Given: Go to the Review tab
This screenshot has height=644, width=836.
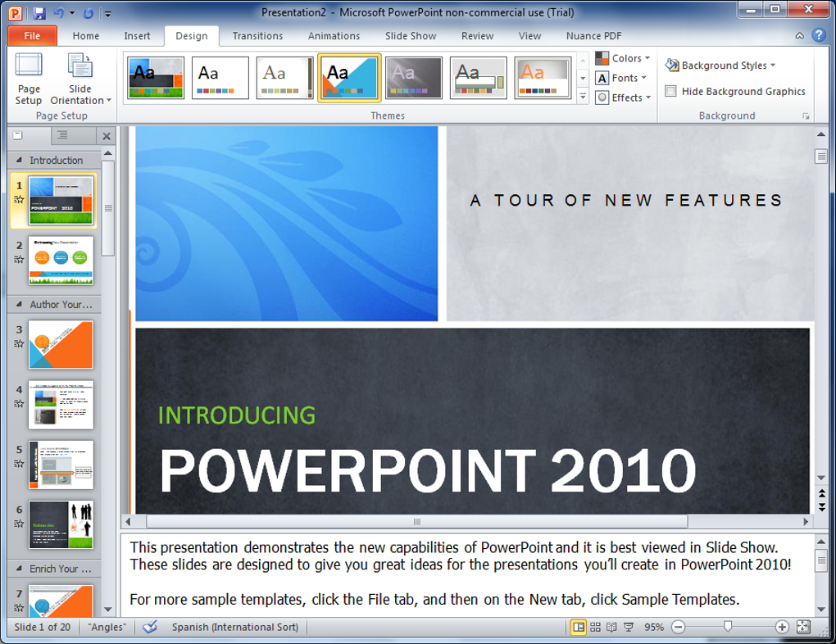Looking at the screenshot, I should (477, 36).
